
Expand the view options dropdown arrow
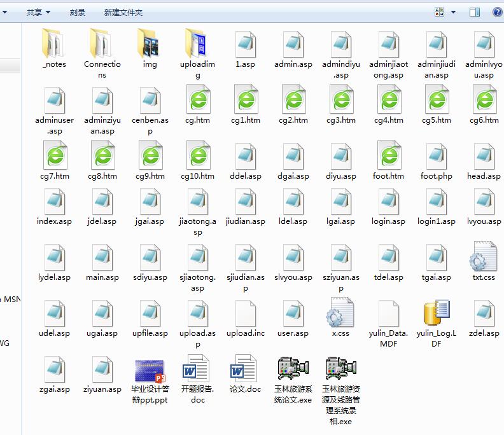point(454,12)
